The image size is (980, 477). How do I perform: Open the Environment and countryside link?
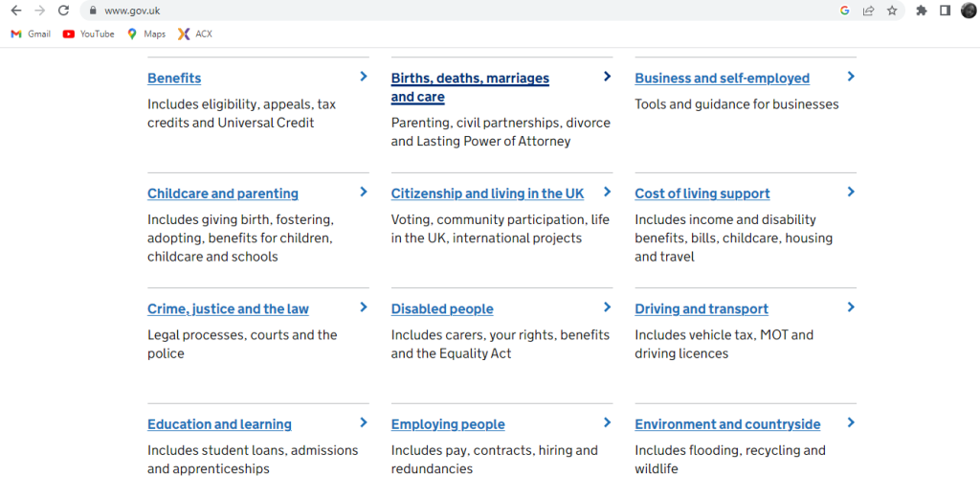tap(727, 424)
